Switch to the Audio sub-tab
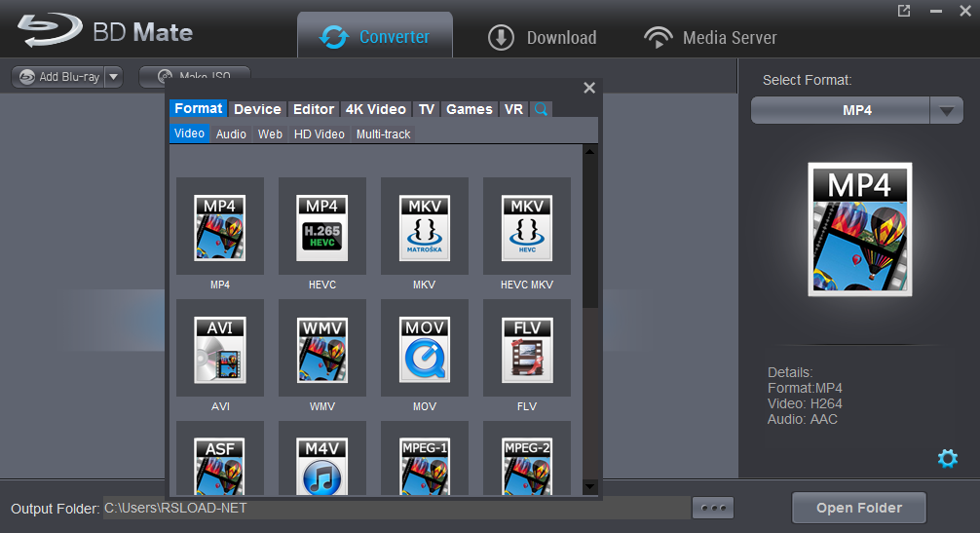980x533 pixels. (231, 133)
